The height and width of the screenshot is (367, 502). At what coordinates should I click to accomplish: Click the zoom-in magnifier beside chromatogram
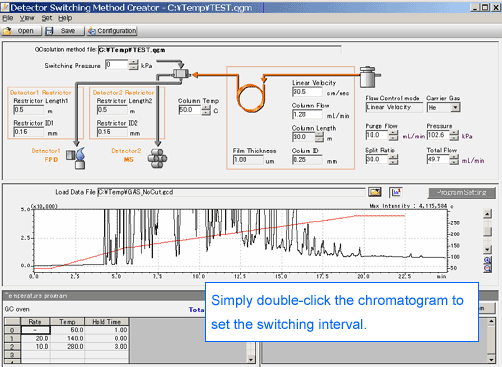[x=487, y=260]
